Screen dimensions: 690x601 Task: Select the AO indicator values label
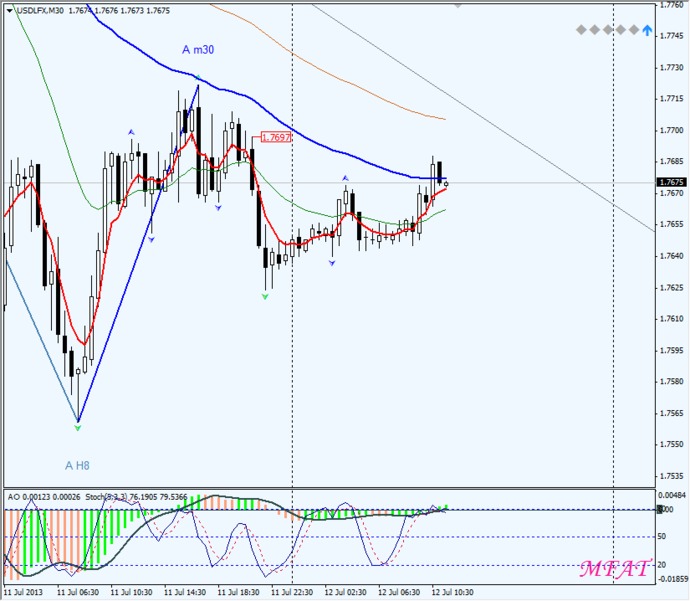click(x=44, y=497)
